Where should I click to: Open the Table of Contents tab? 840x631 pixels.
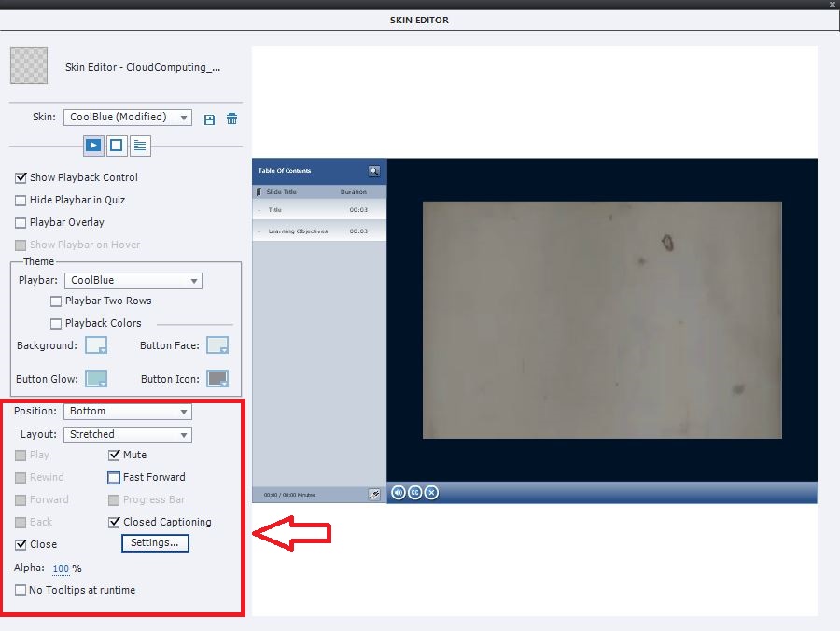[141, 146]
